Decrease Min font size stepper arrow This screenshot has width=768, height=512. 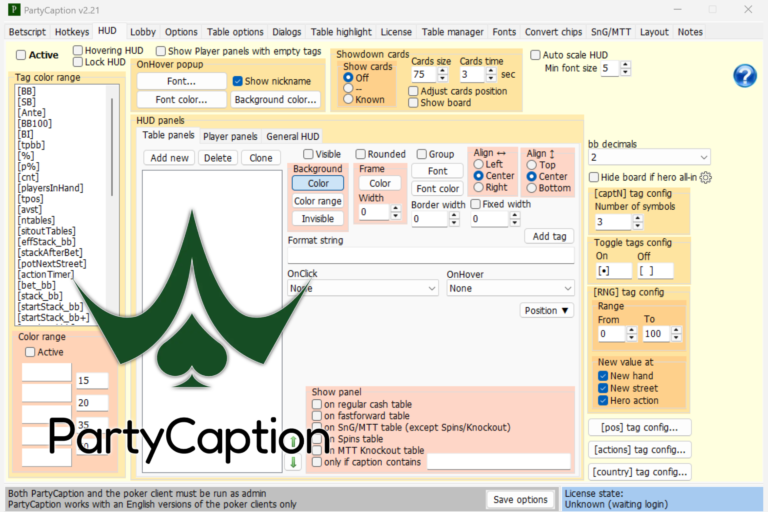[x=625, y=72]
